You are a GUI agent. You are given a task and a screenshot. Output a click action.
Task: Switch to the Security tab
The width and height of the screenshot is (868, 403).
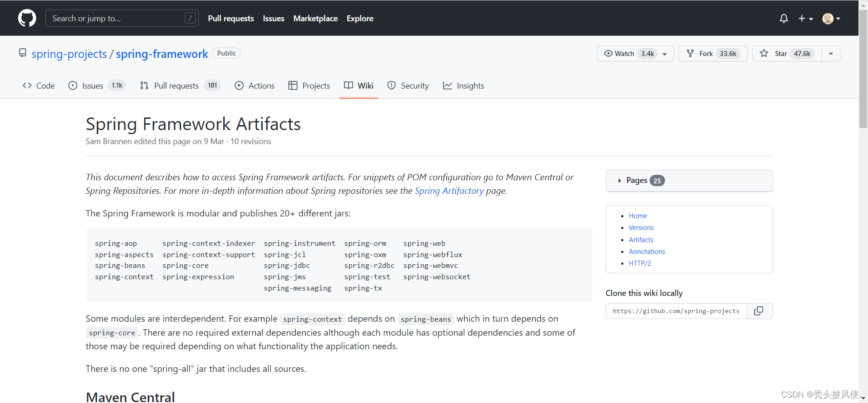tap(408, 85)
